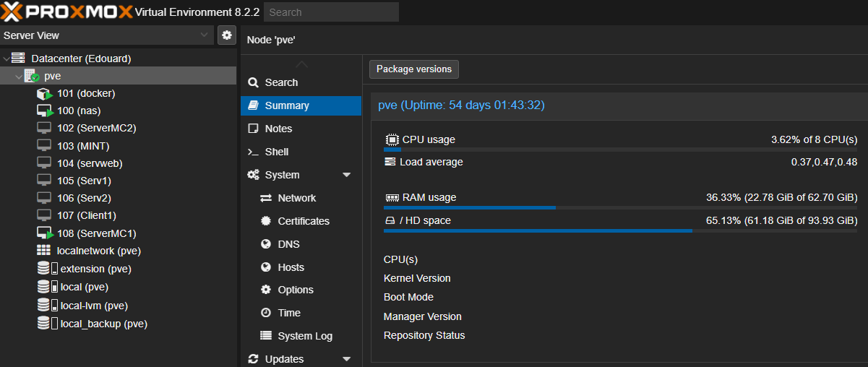Click the DNS globe icon

click(x=265, y=244)
